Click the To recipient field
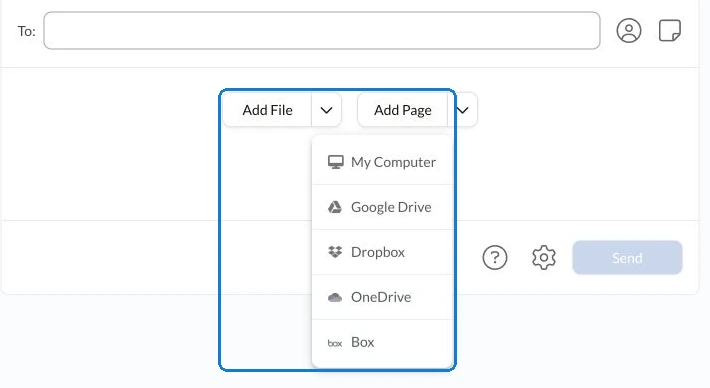 [x=322, y=31]
